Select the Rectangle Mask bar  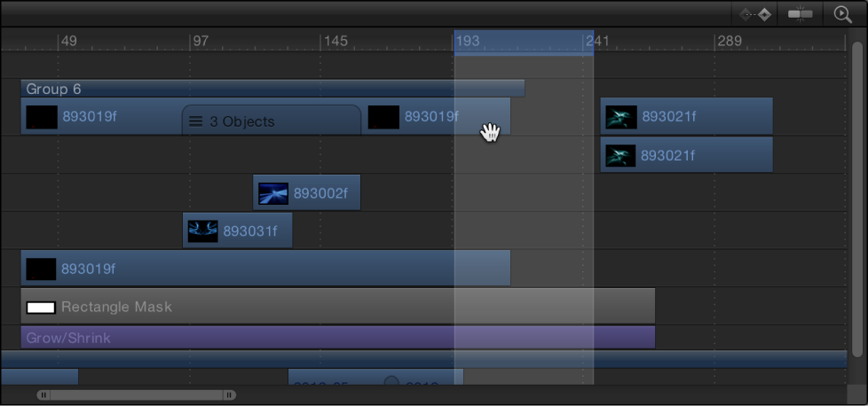(337, 306)
